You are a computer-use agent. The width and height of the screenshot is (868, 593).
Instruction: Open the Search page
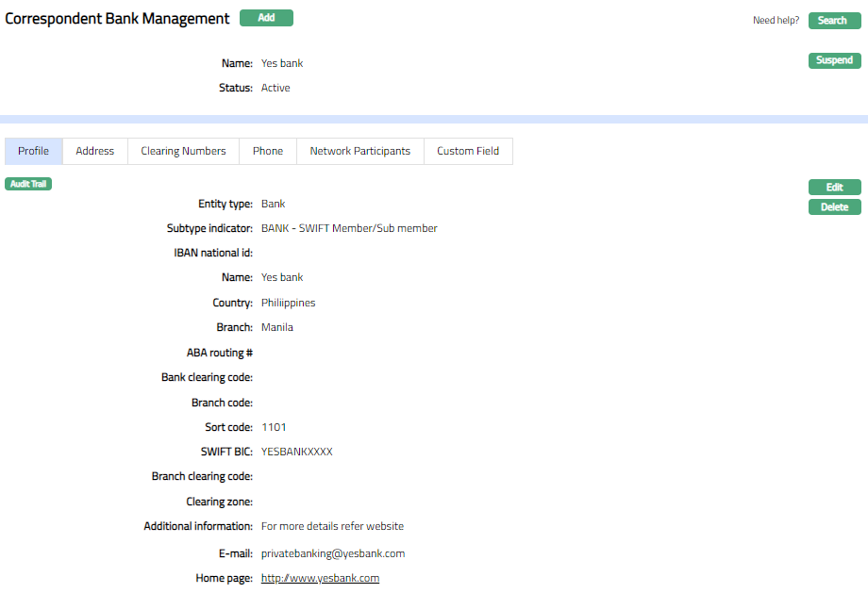[x=834, y=21]
